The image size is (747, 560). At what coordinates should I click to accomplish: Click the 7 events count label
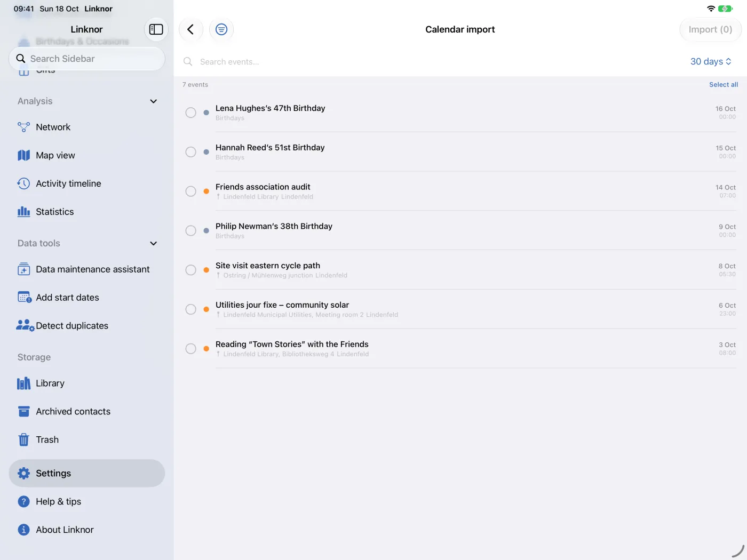coord(195,85)
